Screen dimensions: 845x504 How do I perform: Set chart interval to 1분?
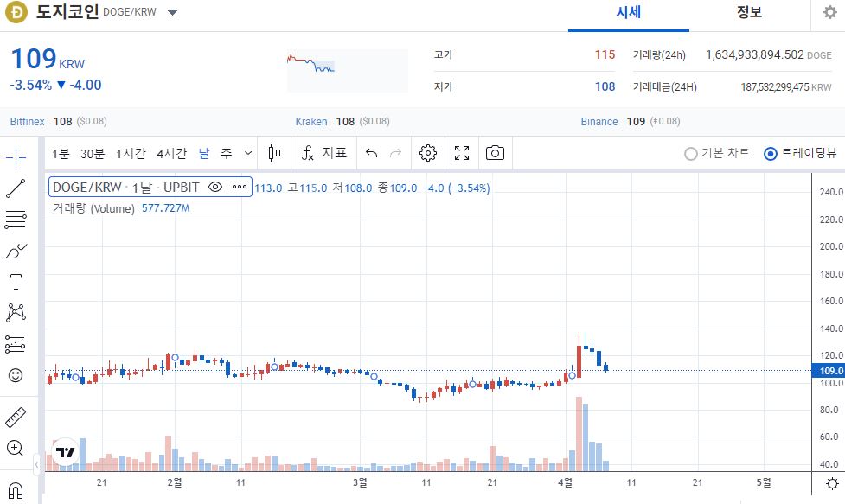pos(61,154)
